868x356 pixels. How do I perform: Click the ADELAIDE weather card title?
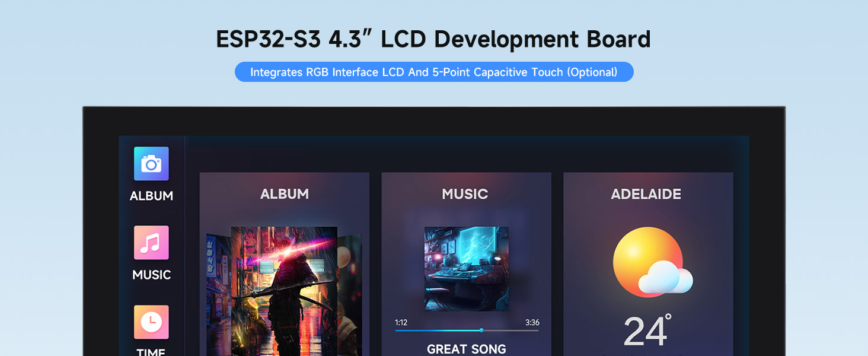click(646, 194)
